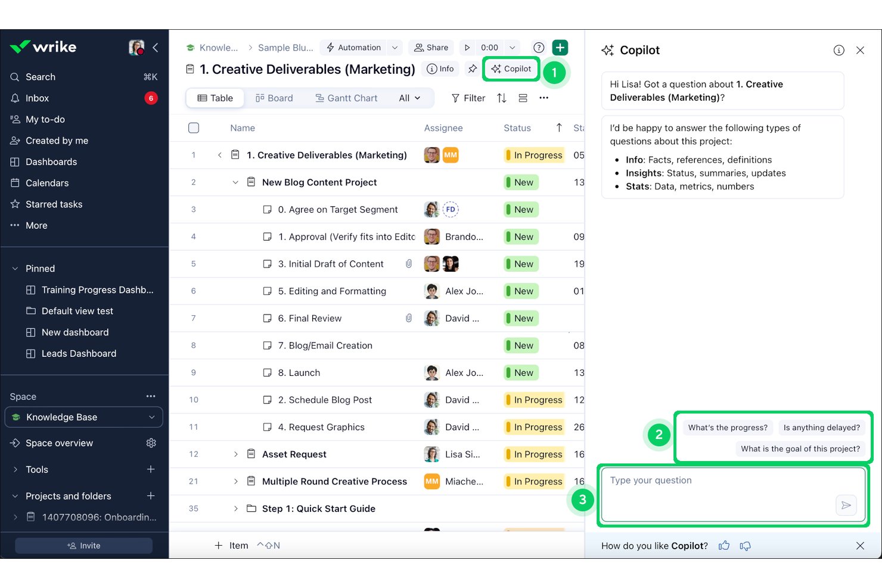Screen dimensions: 882x588
Task: Open attachment icon on Initial Draft row
Action: click(x=409, y=264)
